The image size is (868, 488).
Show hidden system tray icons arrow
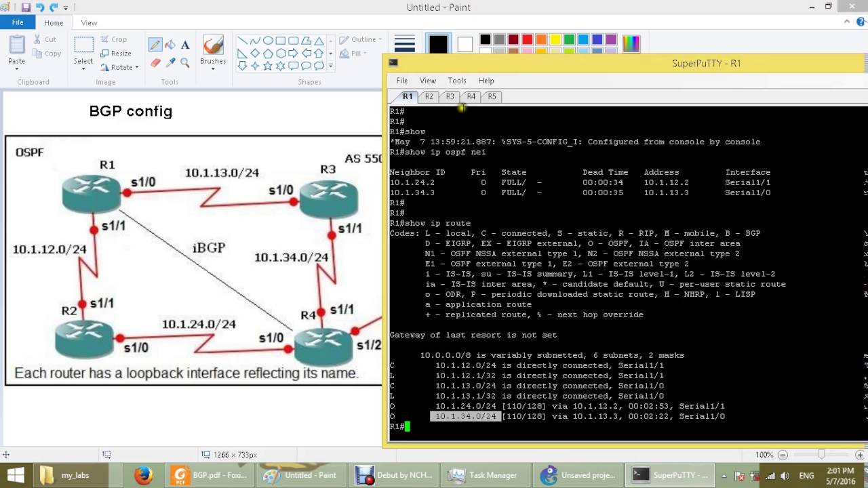726,476
